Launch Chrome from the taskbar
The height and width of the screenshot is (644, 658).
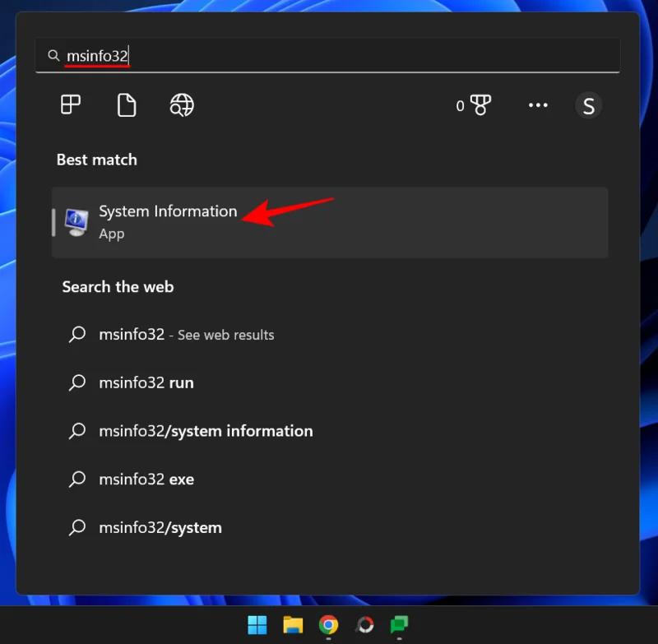point(328,625)
